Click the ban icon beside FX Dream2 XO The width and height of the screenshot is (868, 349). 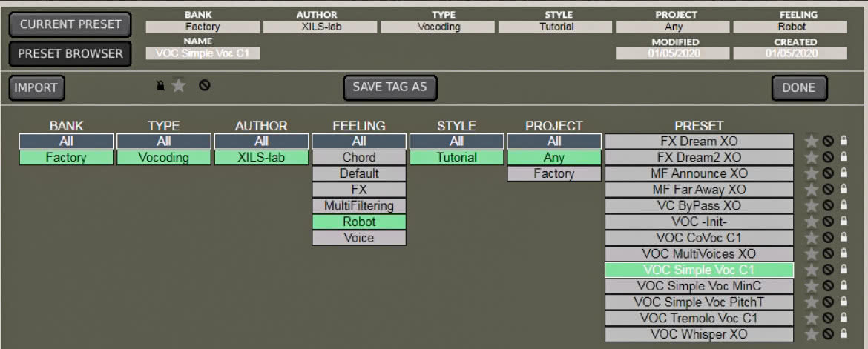pyautogui.click(x=828, y=157)
